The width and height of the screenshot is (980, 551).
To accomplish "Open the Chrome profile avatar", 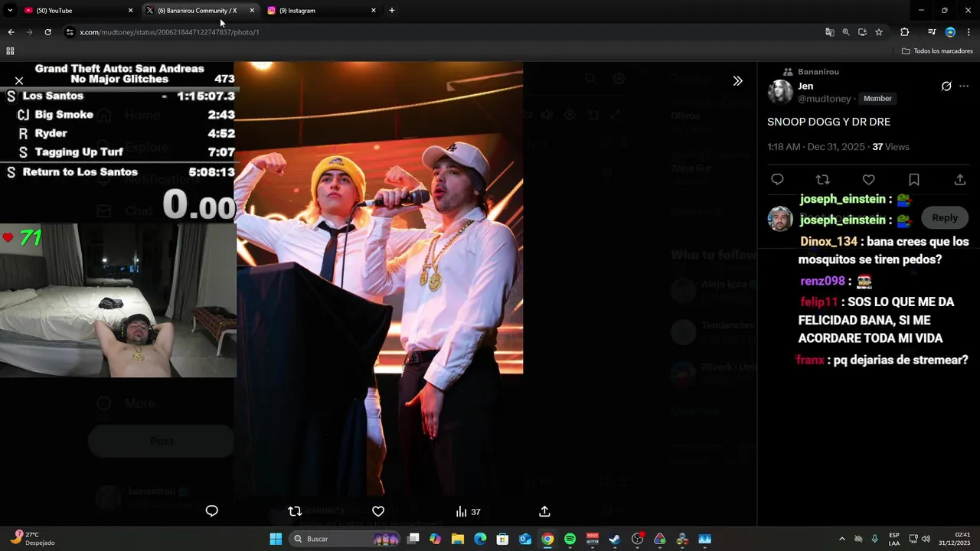I will click(950, 32).
